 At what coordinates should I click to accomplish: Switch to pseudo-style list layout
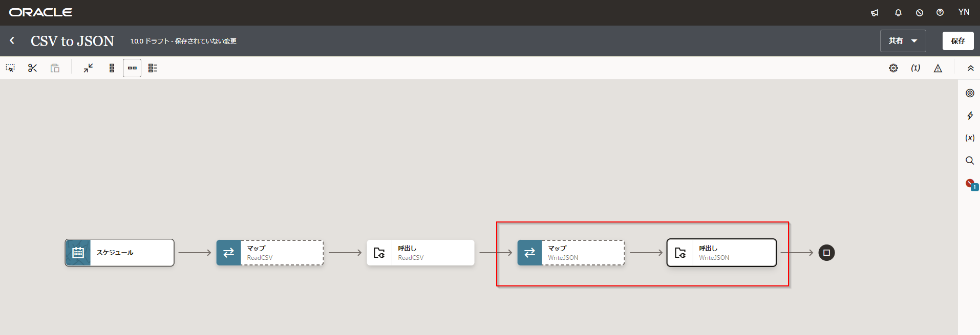[153, 68]
